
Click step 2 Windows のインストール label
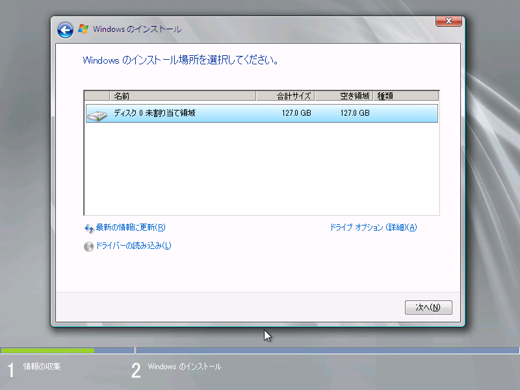click(x=184, y=367)
